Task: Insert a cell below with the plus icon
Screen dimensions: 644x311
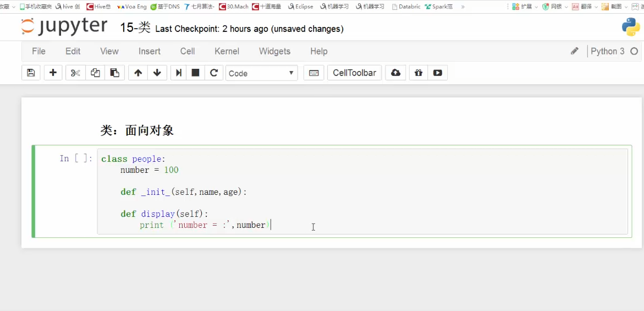Action: tap(53, 73)
